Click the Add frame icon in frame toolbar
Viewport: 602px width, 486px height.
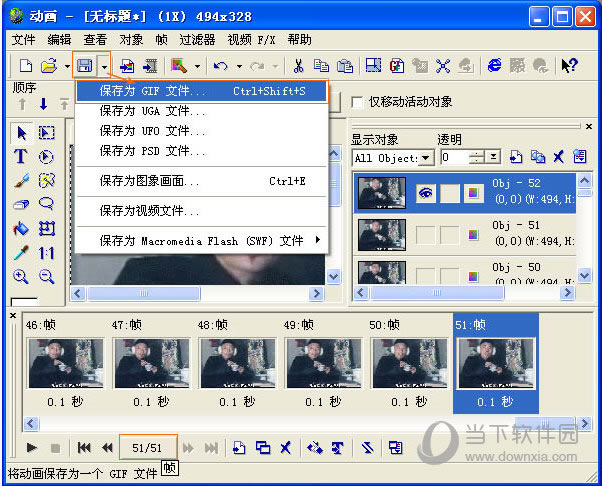(x=239, y=448)
